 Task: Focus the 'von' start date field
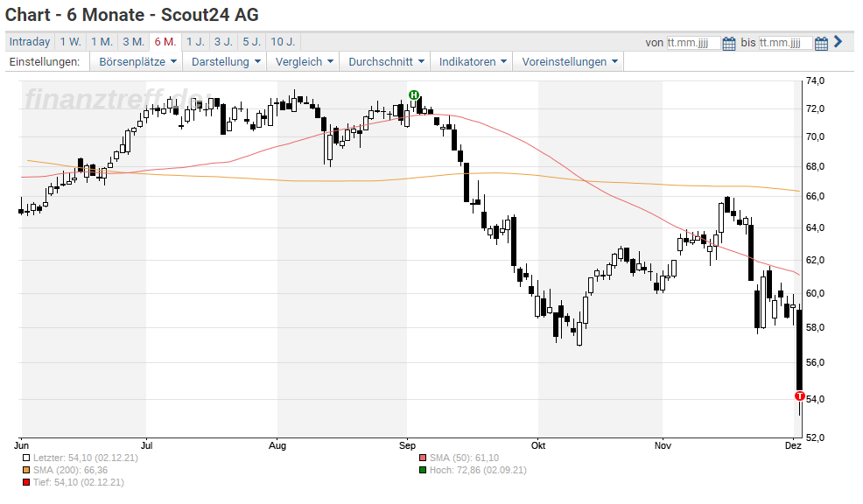click(693, 43)
